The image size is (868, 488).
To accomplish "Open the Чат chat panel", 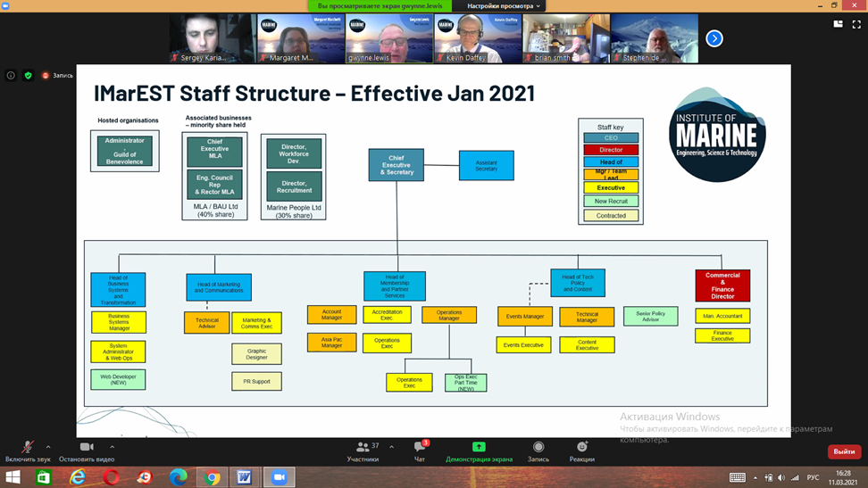I will [x=420, y=451].
